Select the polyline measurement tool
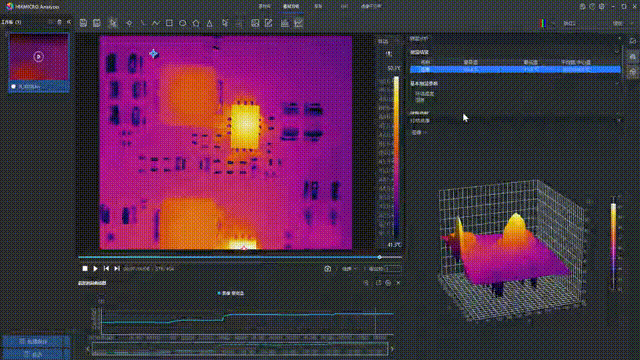640x360 pixels. coord(156,23)
